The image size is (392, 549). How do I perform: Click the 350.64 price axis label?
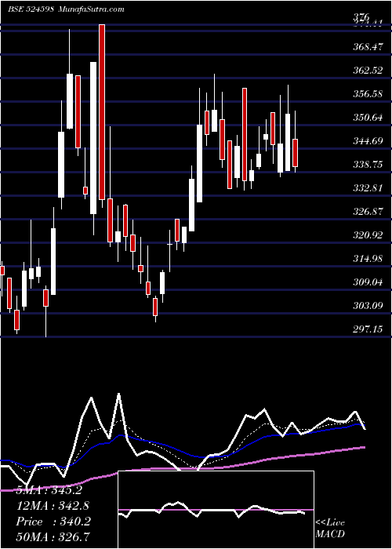pos(367,118)
